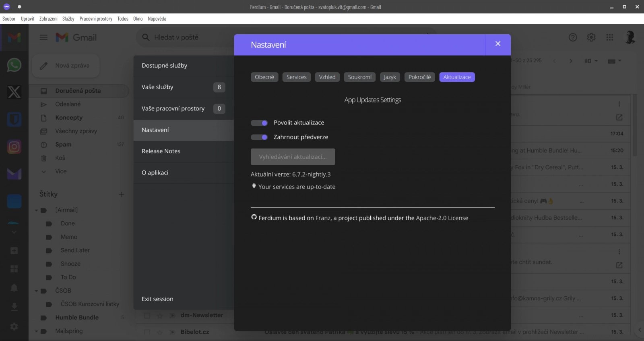644x341 pixels.
Task: Click the Gmail logo
Action: [x=76, y=37]
